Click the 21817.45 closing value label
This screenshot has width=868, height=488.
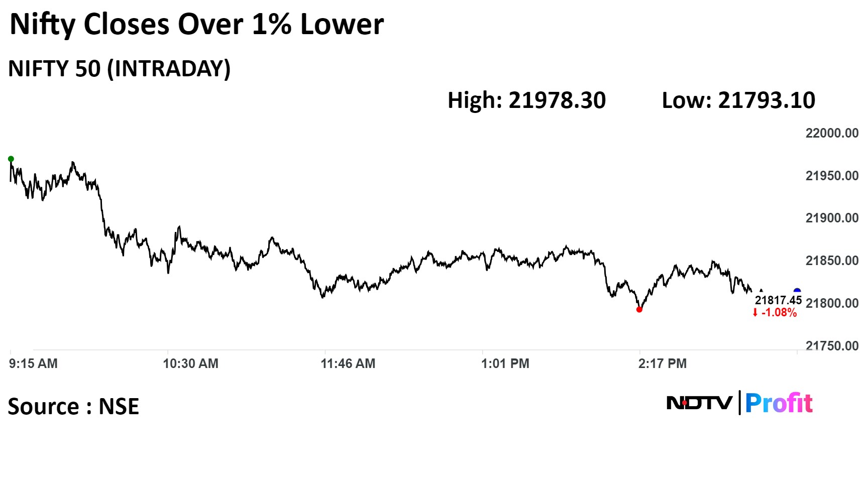[x=778, y=300]
